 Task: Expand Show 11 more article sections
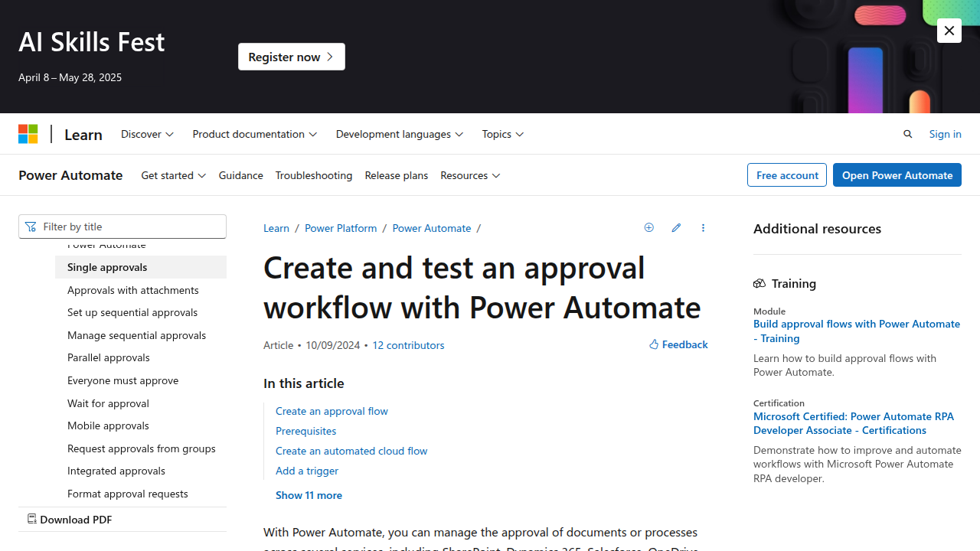[x=309, y=495]
